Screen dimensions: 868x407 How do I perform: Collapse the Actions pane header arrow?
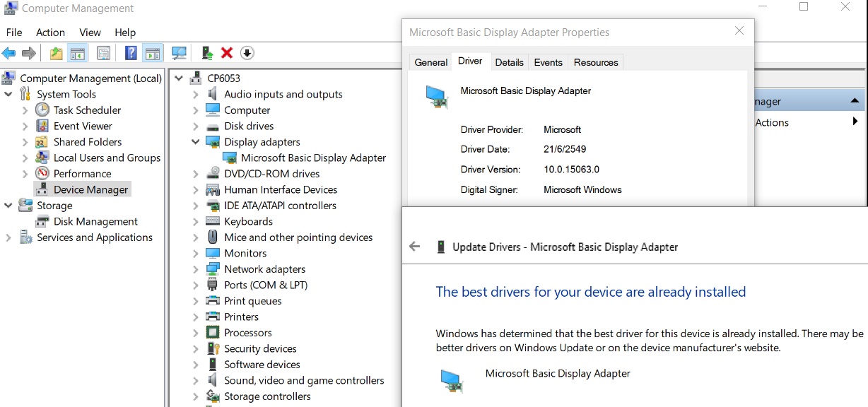click(x=855, y=101)
